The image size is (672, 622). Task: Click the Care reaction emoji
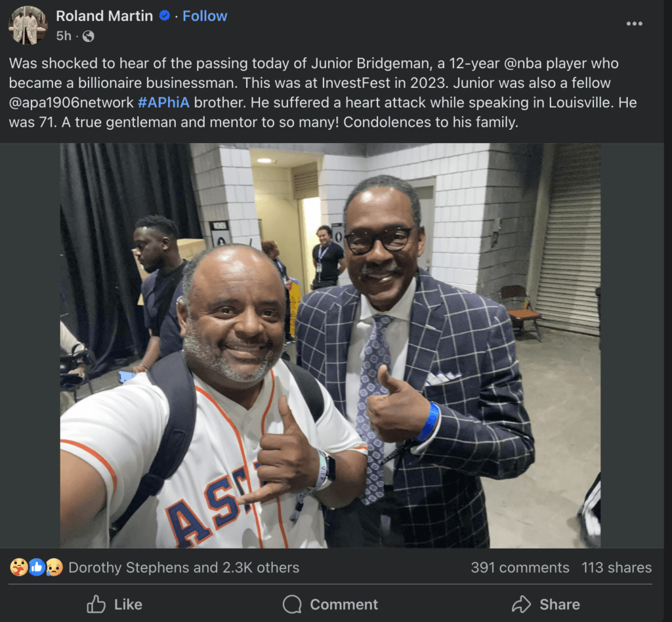(19, 568)
